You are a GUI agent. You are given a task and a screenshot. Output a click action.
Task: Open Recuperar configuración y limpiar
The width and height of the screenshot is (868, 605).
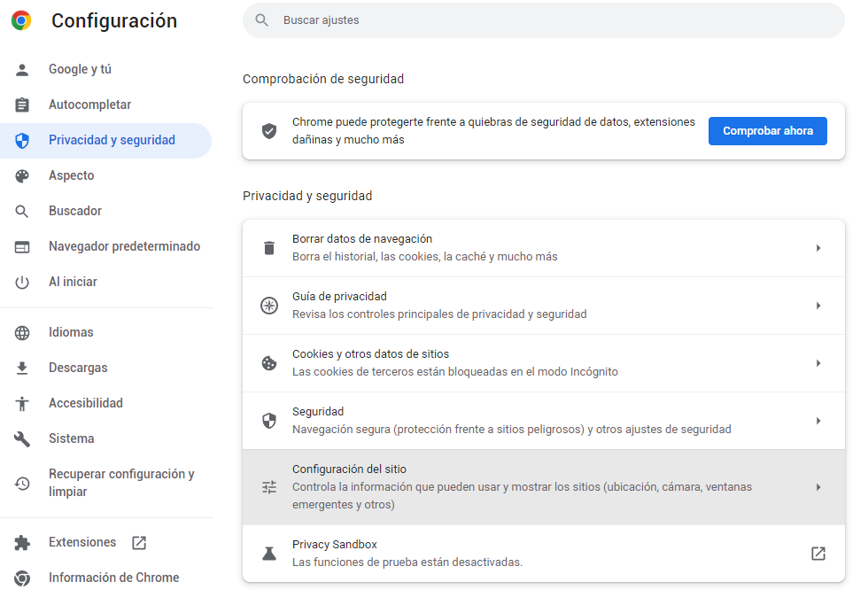[105, 484]
